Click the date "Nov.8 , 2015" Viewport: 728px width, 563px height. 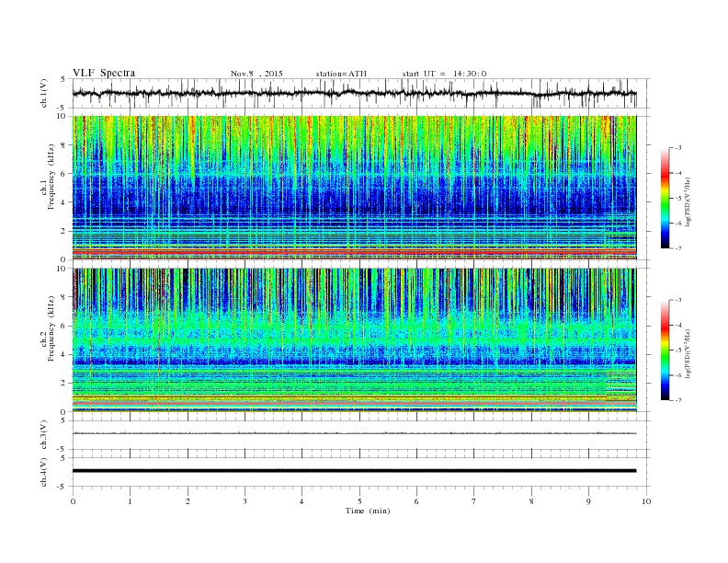point(256,74)
